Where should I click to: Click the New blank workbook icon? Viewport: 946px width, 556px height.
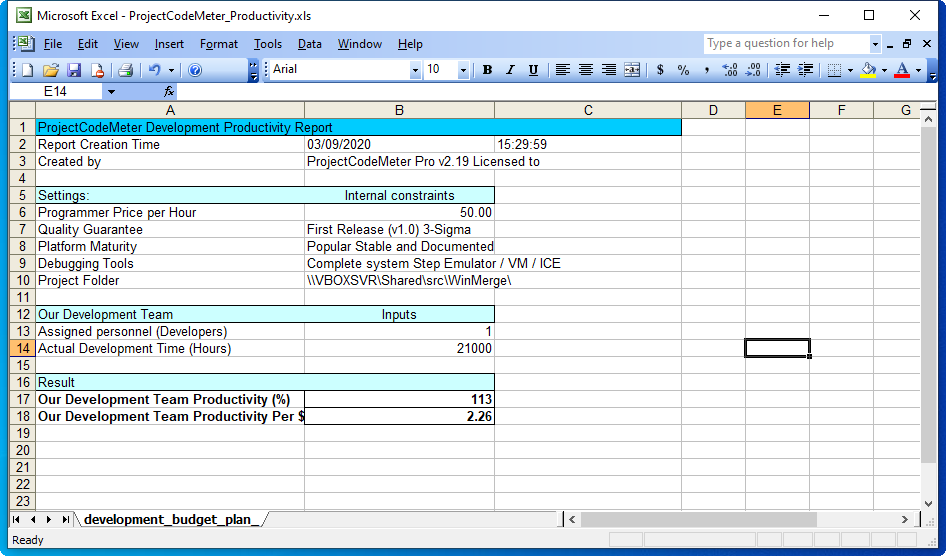(x=27, y=70)
